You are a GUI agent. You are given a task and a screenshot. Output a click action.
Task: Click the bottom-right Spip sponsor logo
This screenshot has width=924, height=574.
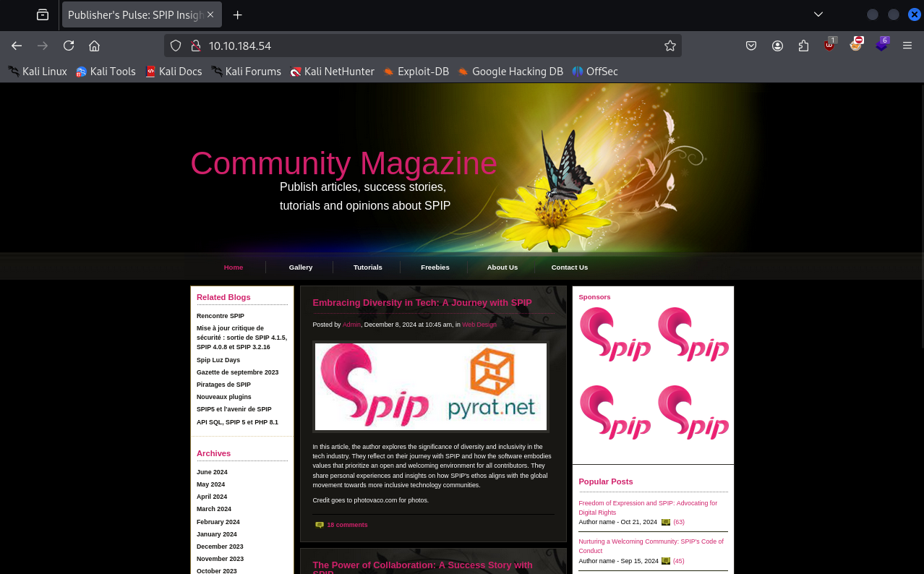[693, 413]
